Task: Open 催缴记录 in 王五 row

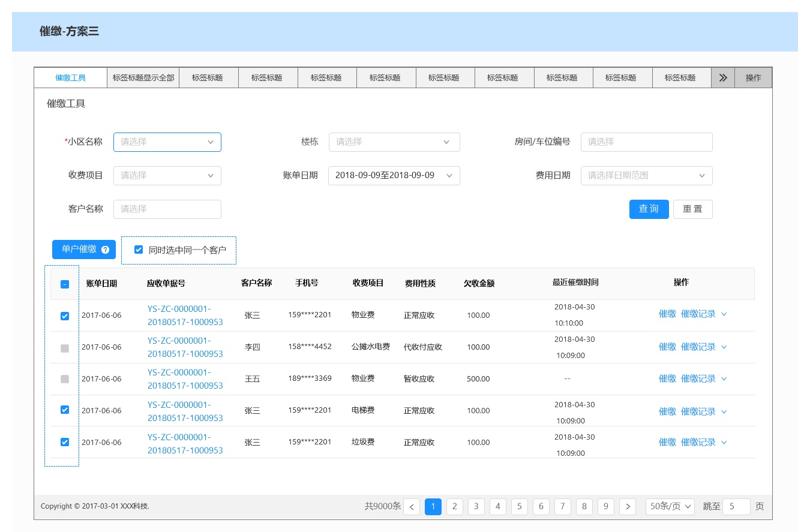Action: (698, 379)
